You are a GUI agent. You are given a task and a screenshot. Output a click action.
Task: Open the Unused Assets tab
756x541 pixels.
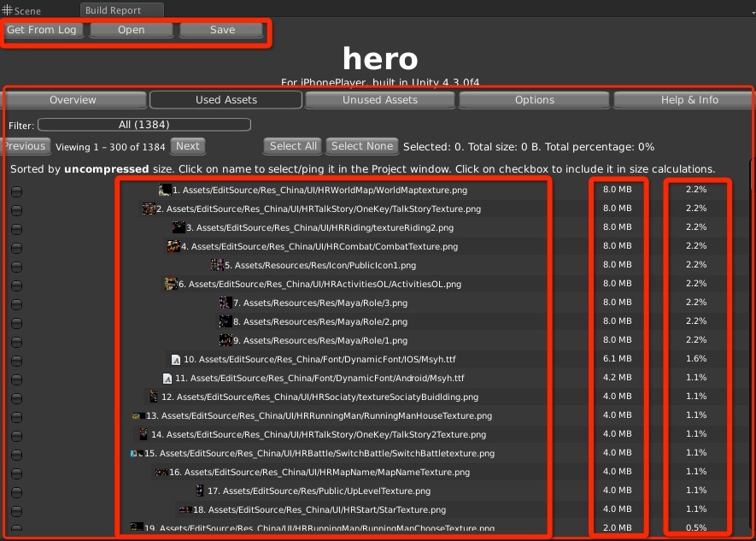coord(379,100)
